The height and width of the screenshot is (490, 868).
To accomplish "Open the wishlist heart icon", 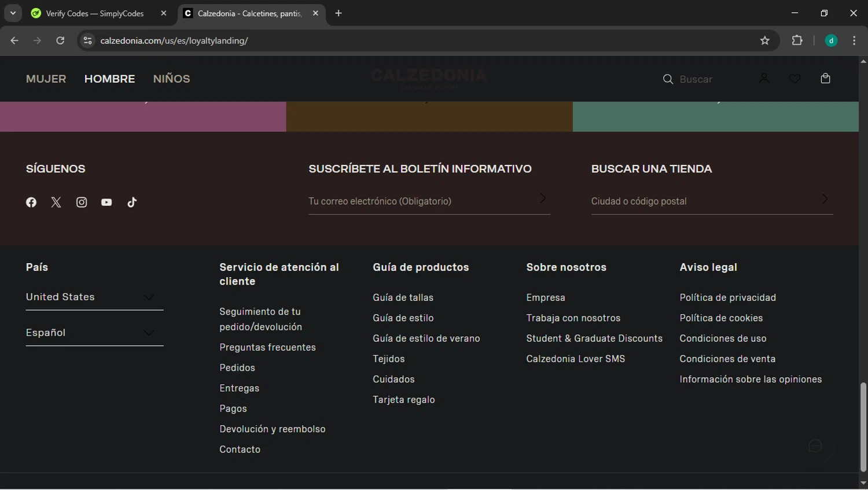I will point(795,78).
